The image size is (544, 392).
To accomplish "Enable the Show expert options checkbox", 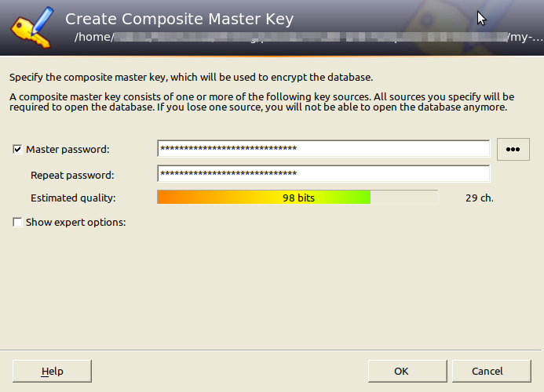I will click(x=18, y=222).
